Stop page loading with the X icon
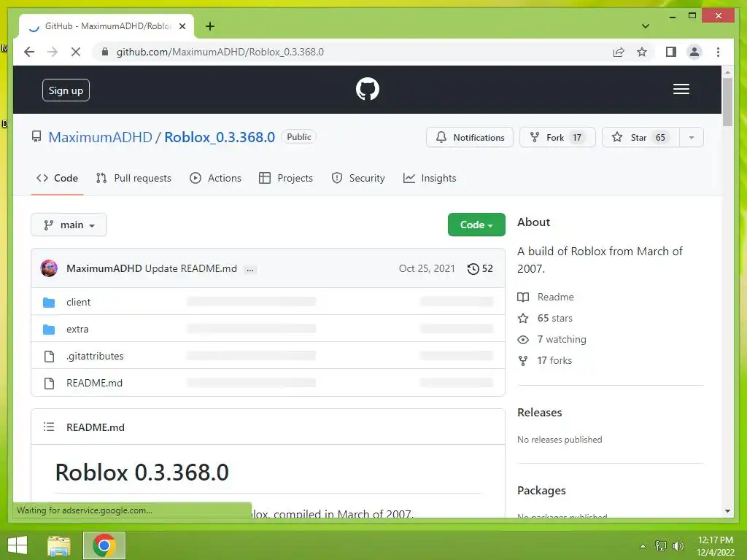747x560 pixels. pyautogui.click(x=76, y=52)
